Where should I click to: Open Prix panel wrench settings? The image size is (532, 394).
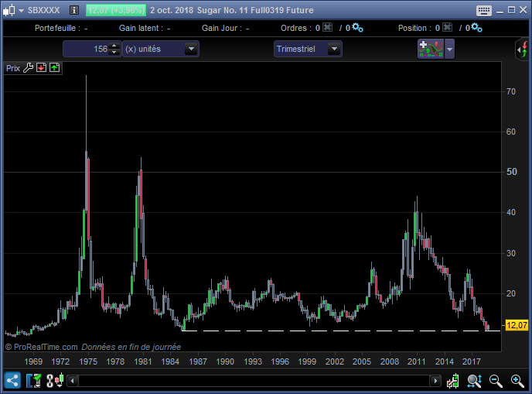28,68
